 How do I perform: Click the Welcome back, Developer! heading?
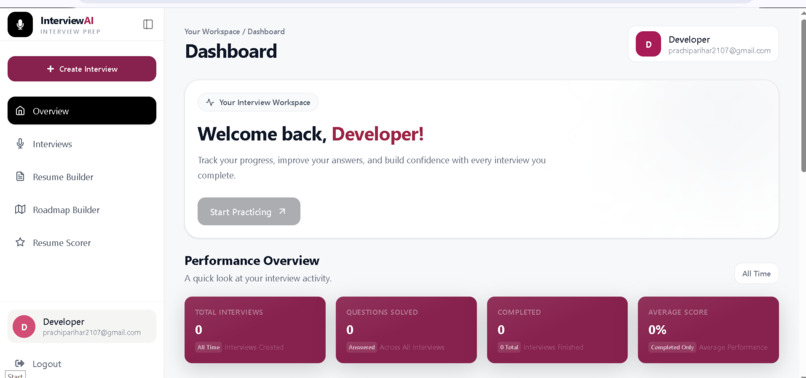tap(310, 134)
